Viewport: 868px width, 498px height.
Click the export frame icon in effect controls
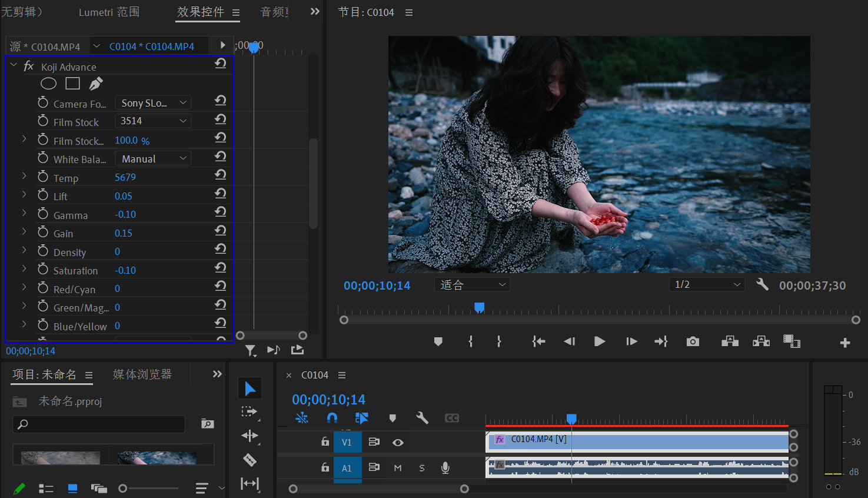coord(298,350)
